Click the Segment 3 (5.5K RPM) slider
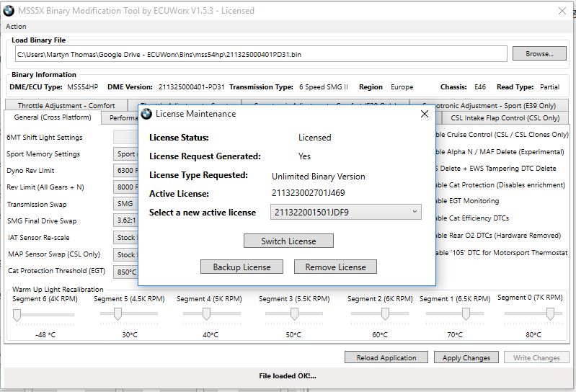Viewport: 576px width, 392px height. [294, 314]
